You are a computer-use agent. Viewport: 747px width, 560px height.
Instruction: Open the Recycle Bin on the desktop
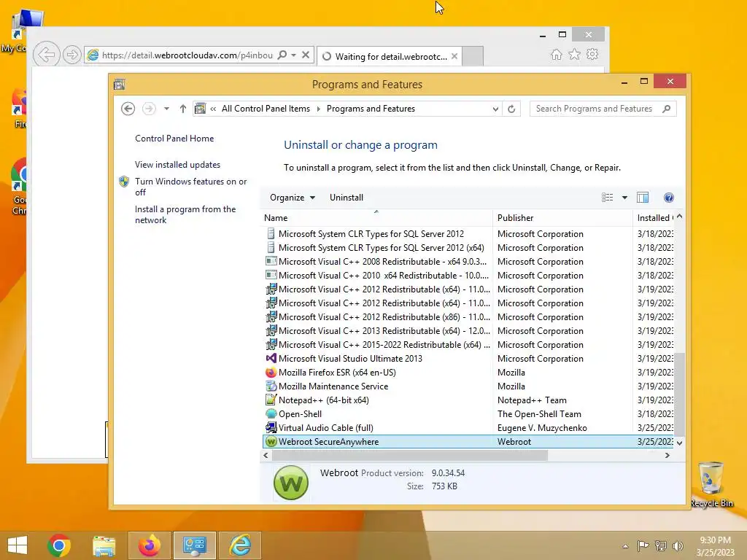point(711,483)
